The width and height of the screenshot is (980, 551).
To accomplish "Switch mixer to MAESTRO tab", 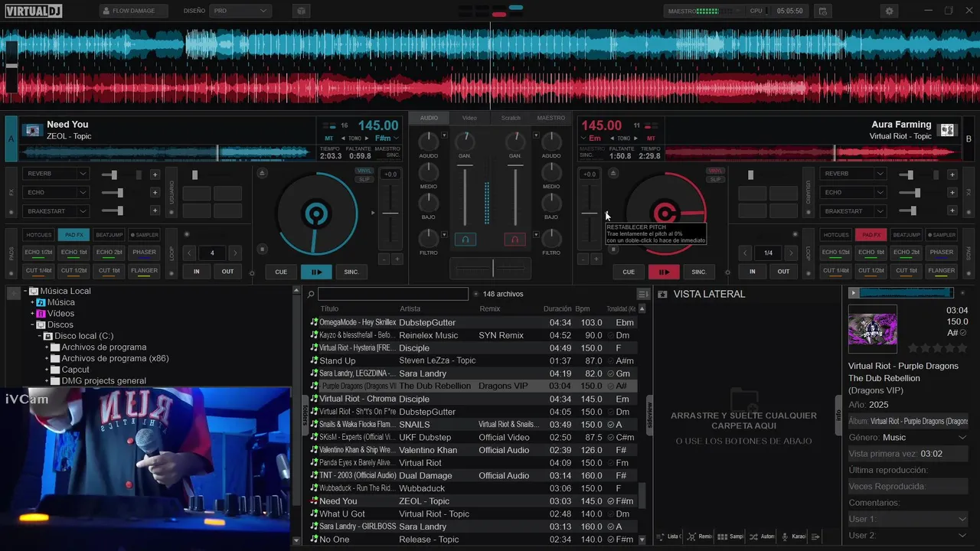I will click(x=551, y=118).
